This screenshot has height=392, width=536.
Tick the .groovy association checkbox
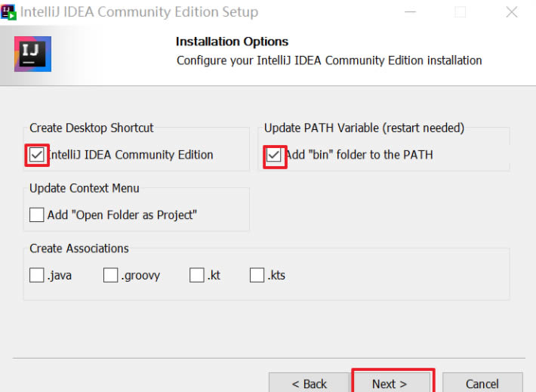click(x=111, y=276)
